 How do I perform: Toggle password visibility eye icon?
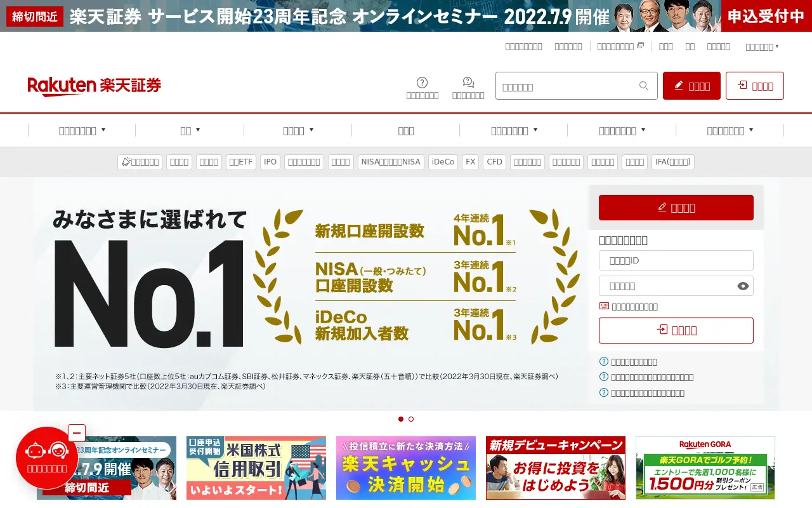point(743,286)
